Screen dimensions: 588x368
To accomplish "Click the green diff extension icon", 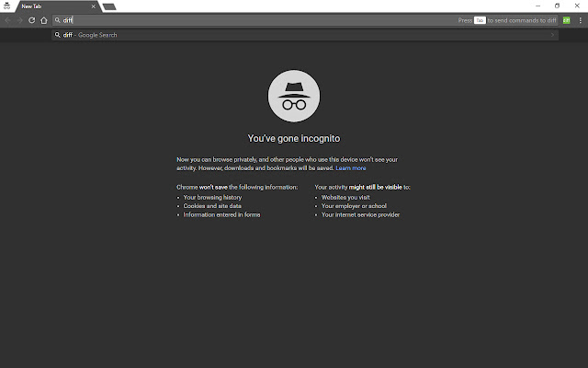I will pos(566,20).
